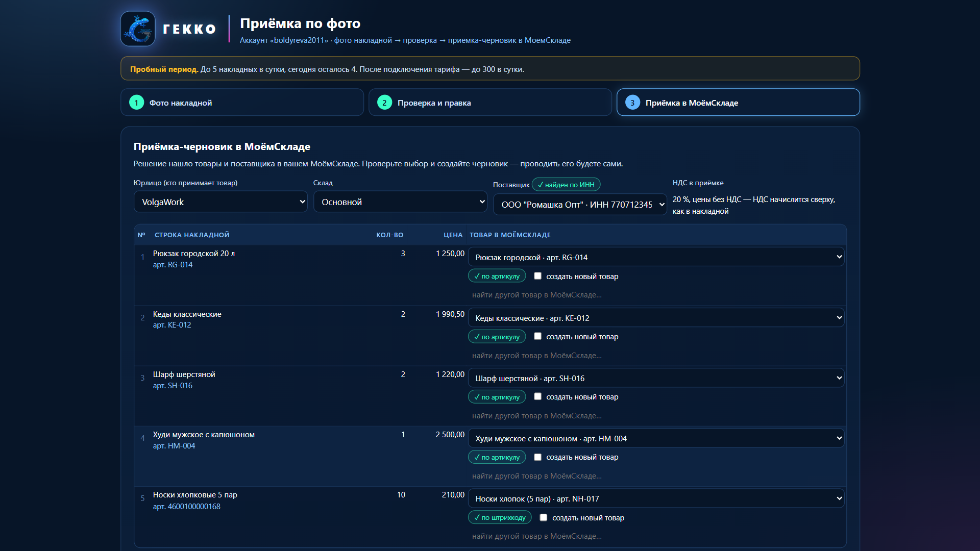980x551 pixels.
Task: Open product dropdown for Шарф шерстяной
Action: pyautogui.click(x=656, y=378)
